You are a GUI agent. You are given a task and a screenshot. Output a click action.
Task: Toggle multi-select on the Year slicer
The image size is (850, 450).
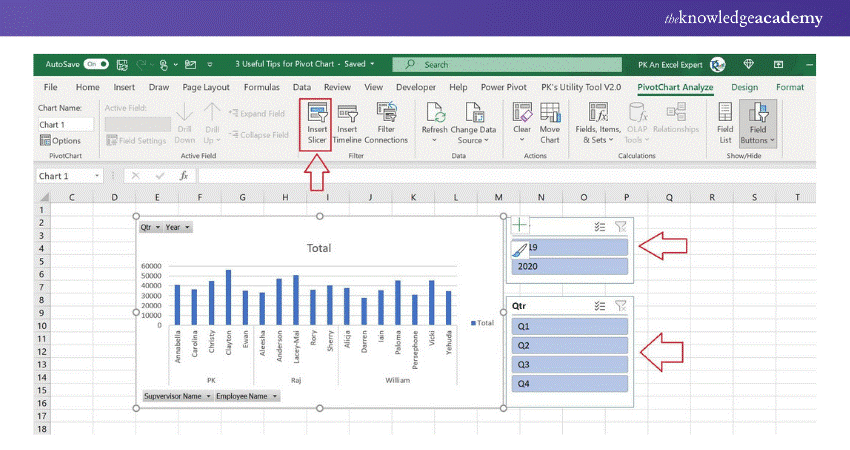click(599, 226)
